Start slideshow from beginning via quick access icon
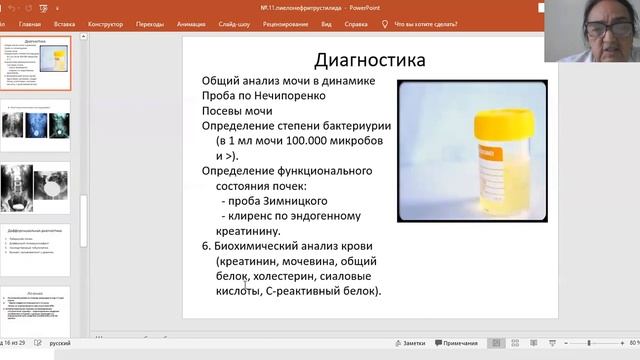 click(x=43, y=8)
